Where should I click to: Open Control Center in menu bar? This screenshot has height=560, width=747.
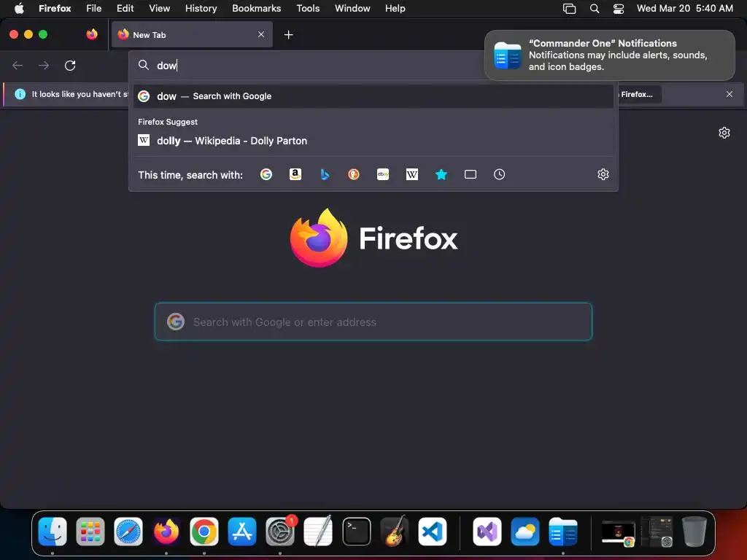pyautogui.click(x=619, y=9)
